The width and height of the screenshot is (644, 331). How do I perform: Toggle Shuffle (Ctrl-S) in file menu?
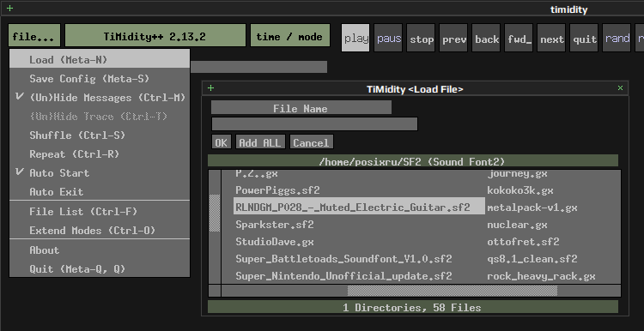[x=100, y=135]
